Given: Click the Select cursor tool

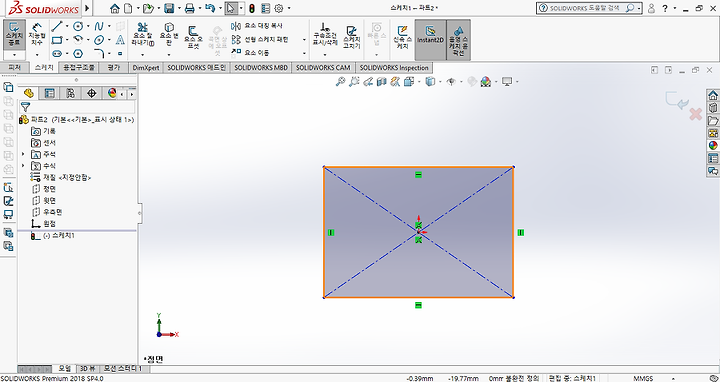Looking at the screenshot, I should (x=231, y=8).
